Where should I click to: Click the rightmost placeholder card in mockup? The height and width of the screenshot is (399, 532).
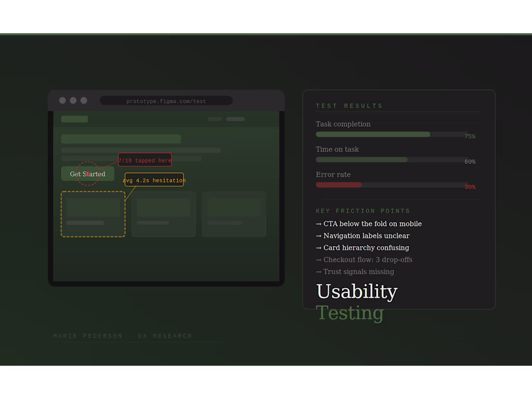(234, 214)
